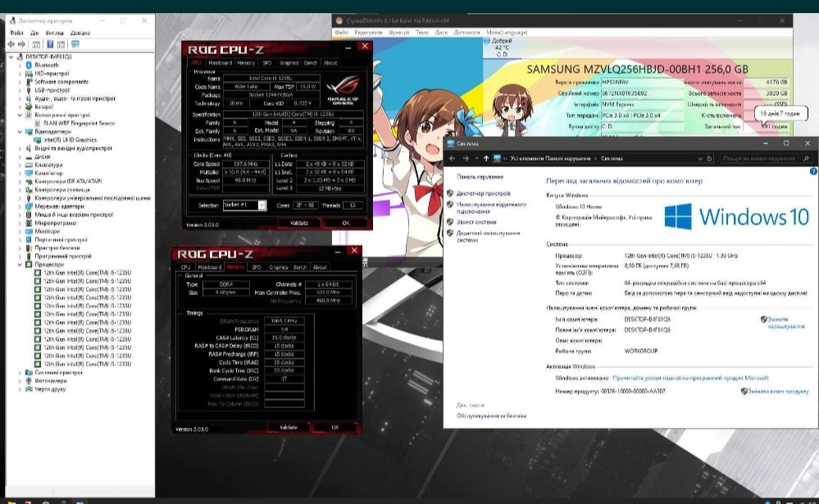This screenshot has width=819, height=504.
Task: Click the Змінити ключ продукту link
Action: 777,391
